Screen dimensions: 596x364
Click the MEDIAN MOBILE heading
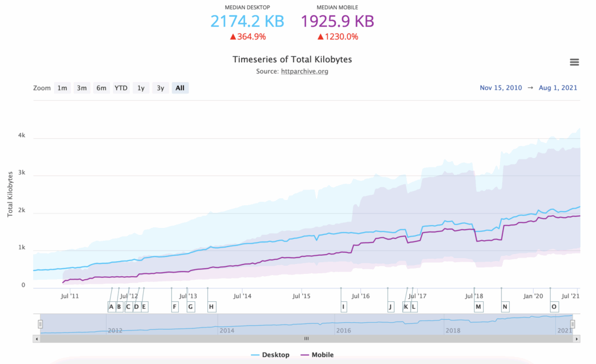point(338,7)
